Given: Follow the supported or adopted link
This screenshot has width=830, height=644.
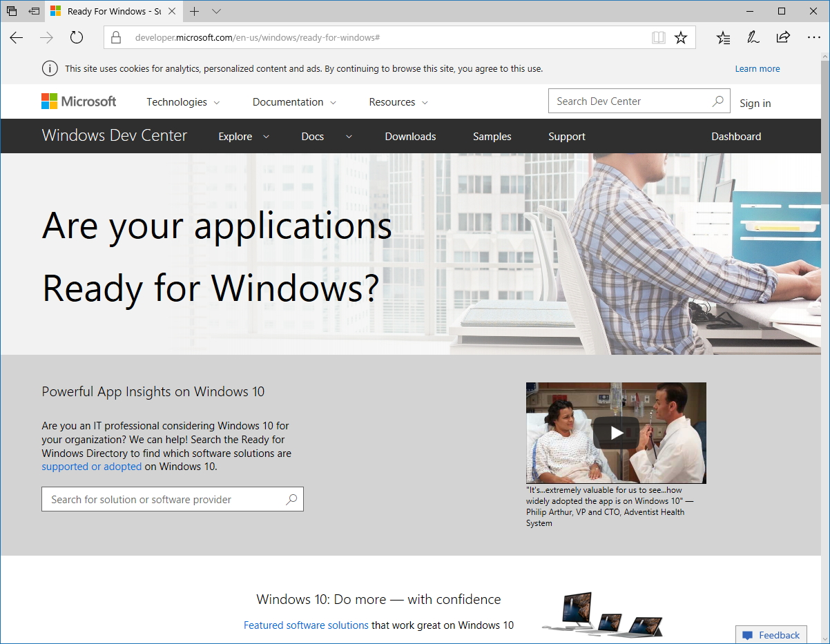Looking at the screenshot, I should [x=91, y=467].
